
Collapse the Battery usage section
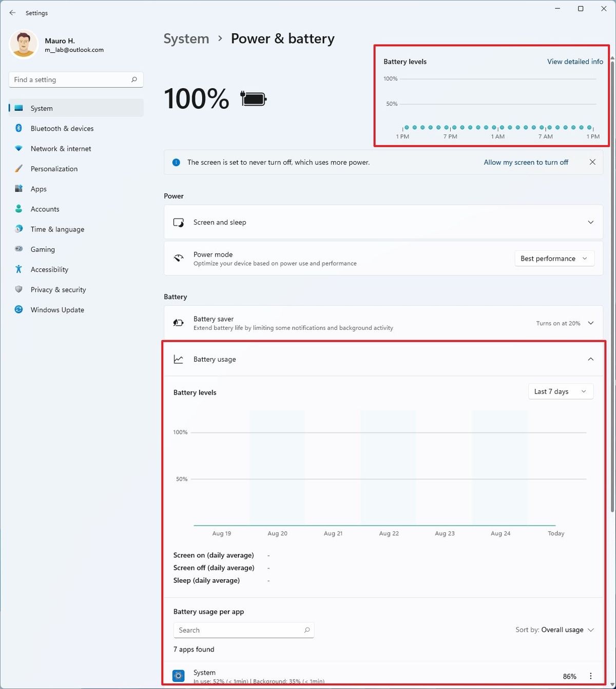click(590, 359)
